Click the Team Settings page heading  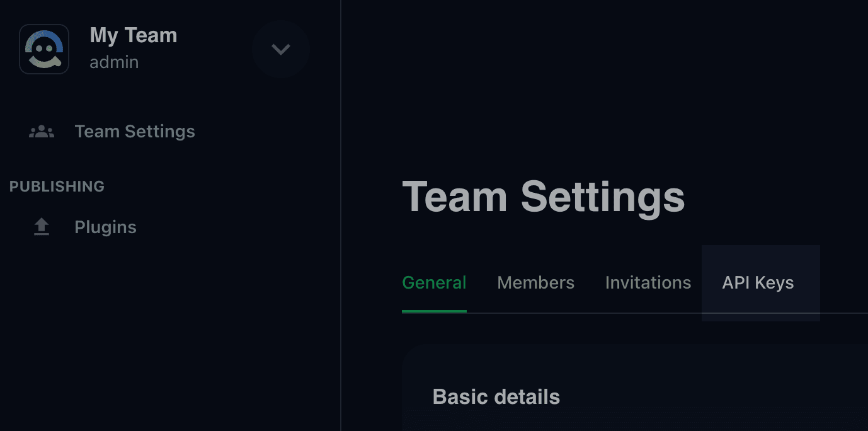point(543,197)
